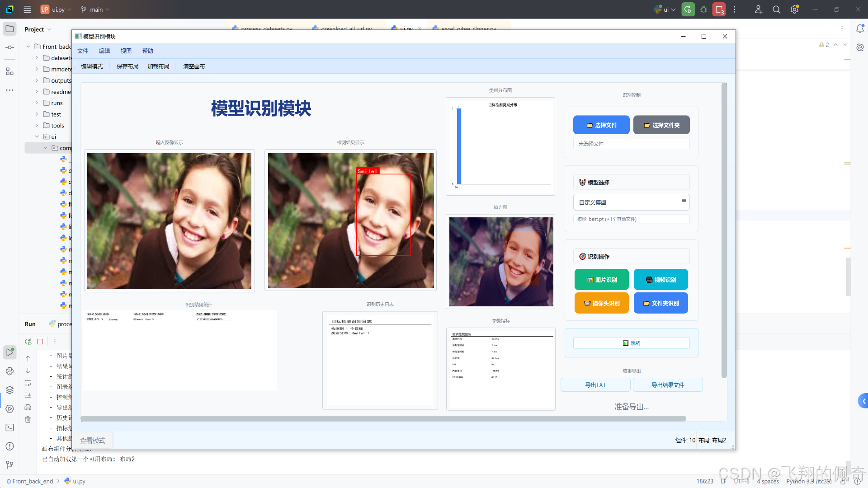Open the 自定义模型 model combo box
The image size is (868, 488).
631,202
